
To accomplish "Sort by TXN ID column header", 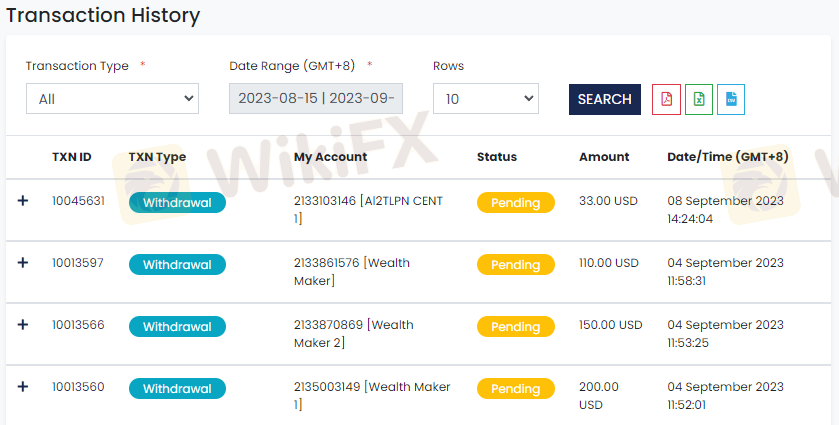I will click(72, 157).
